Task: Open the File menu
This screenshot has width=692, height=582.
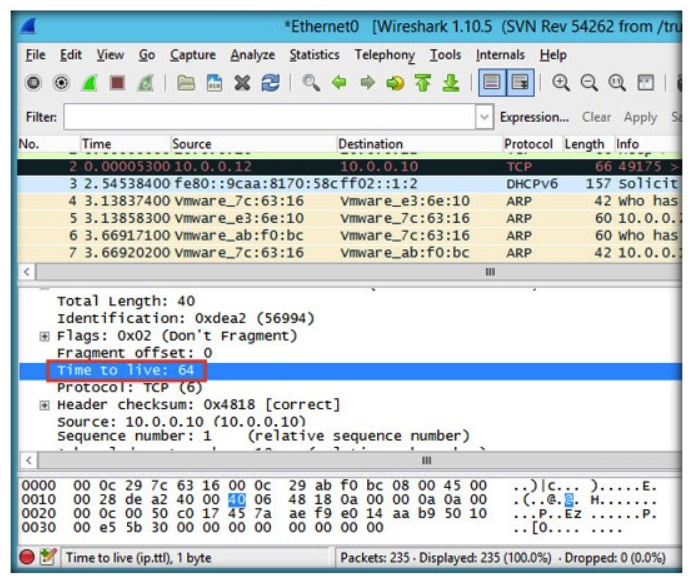Action: (35, 55)
